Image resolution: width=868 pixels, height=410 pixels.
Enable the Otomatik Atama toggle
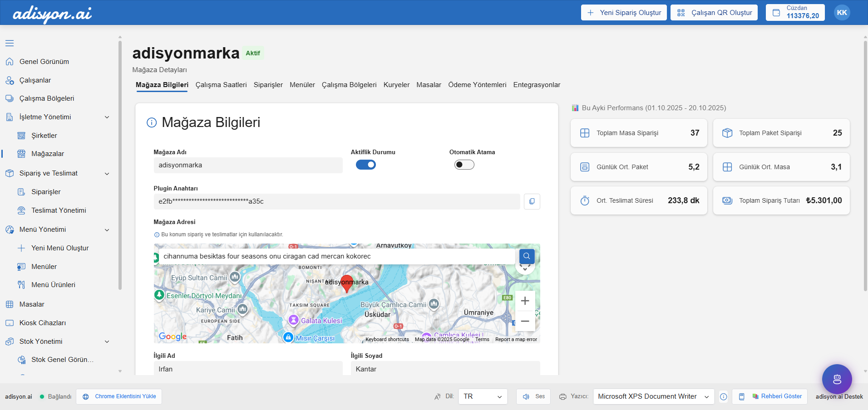464,165
